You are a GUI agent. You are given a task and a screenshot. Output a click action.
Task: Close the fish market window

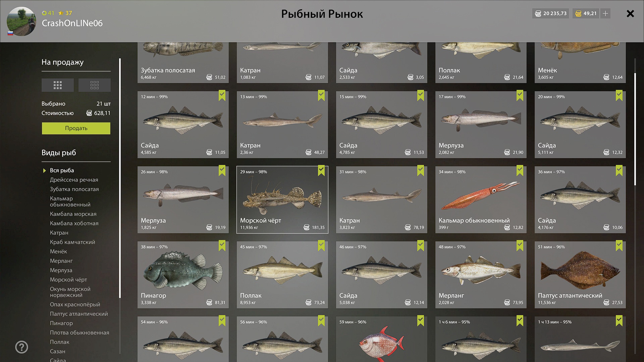pos(630,13)
